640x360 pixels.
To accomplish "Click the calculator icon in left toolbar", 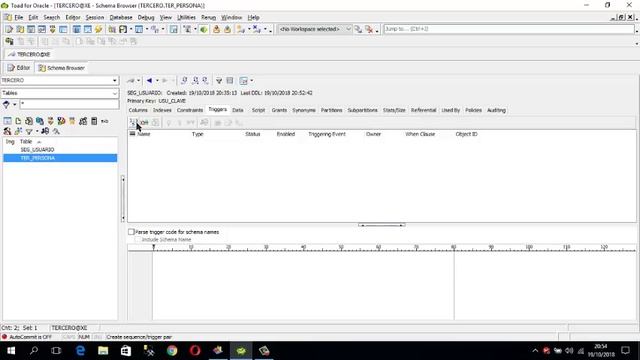I will click(x=94, y=121).
